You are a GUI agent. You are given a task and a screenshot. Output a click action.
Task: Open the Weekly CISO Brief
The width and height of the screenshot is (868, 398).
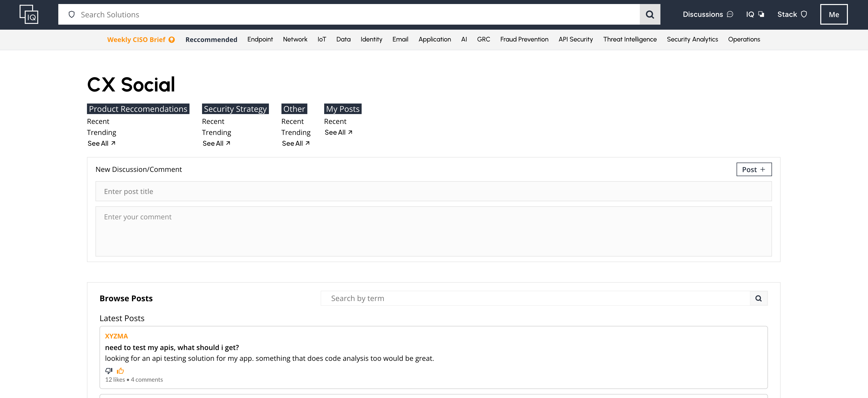(x=141, y=39)
